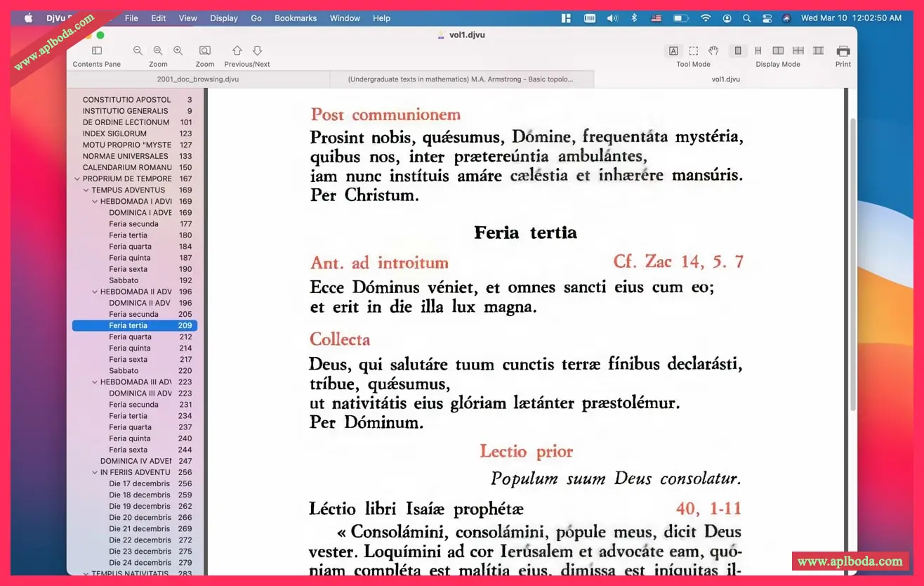Switch to two-page facing display mode
This screenshot has height=586, width=924.
[x=778, y=51]
